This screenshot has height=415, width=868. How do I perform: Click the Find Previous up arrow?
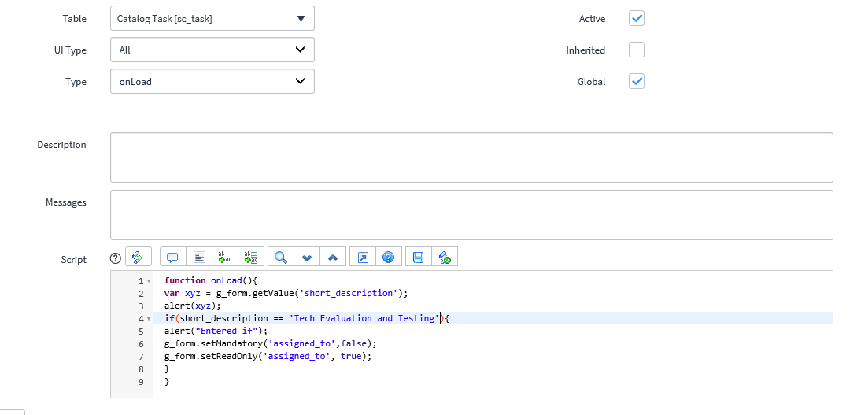[333, 257]
